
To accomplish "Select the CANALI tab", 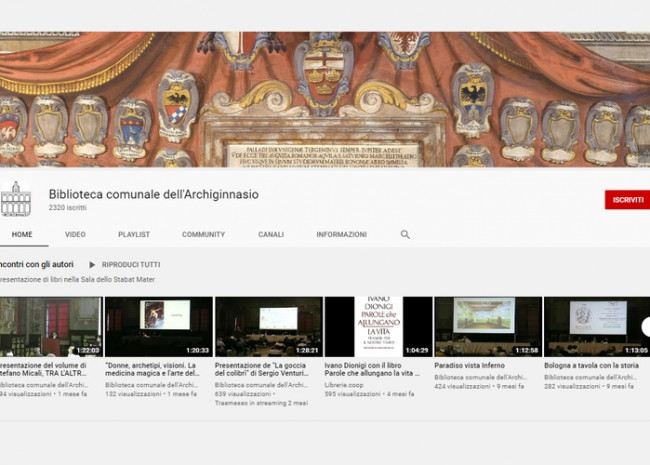I will pos(271,234).
